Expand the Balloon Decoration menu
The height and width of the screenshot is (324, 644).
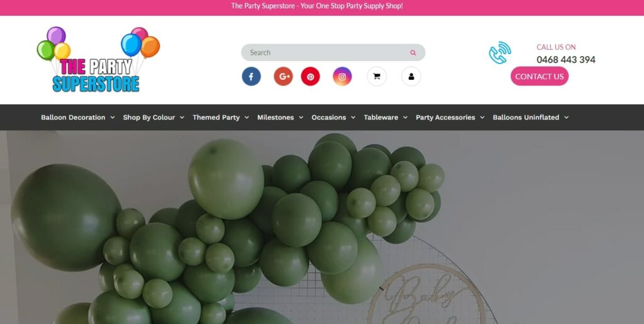tap(77, 118)
